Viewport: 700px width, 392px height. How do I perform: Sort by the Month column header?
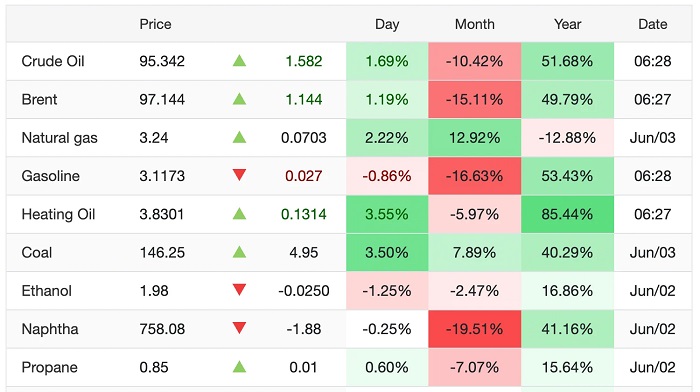tap(475, 24)
